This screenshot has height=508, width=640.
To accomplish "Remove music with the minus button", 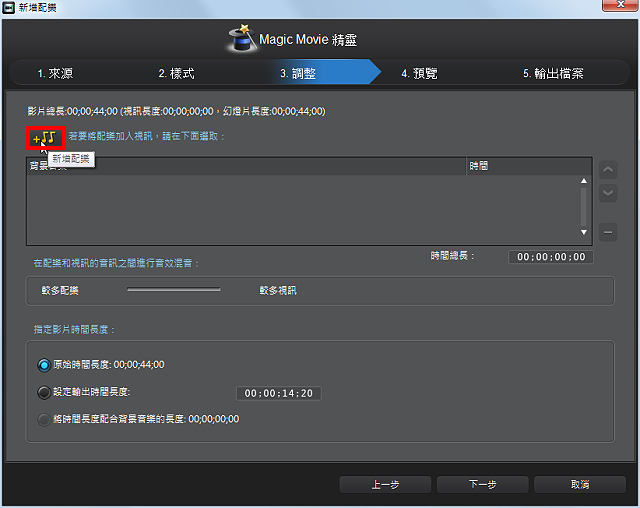I will [608, 232].
